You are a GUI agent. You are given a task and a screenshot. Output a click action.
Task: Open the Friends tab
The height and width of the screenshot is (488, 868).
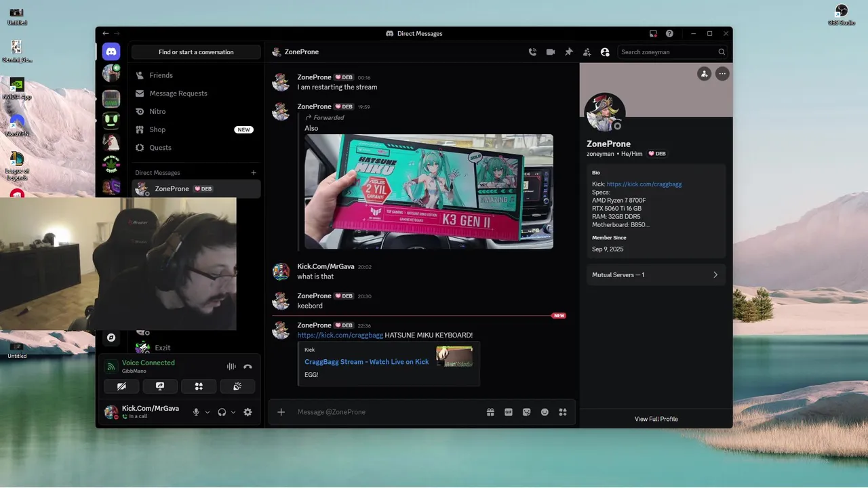pyautogui.click(x=196, y=75)
